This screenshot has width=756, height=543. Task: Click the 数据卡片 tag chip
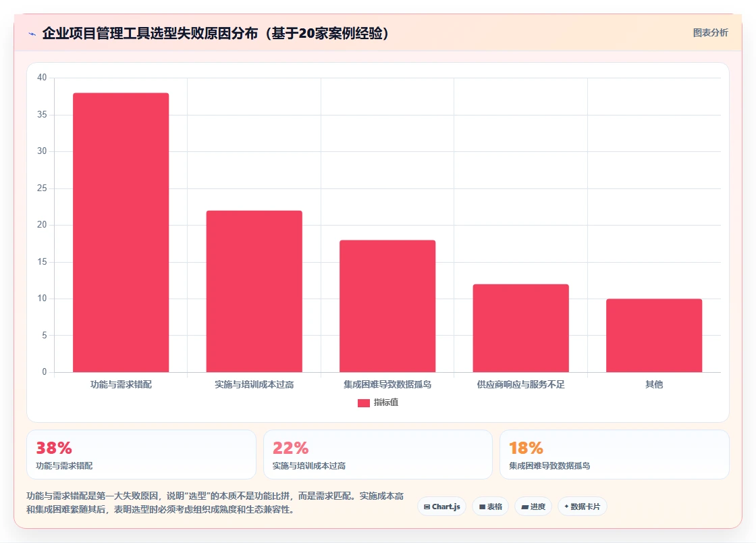(x=582, y=507)
